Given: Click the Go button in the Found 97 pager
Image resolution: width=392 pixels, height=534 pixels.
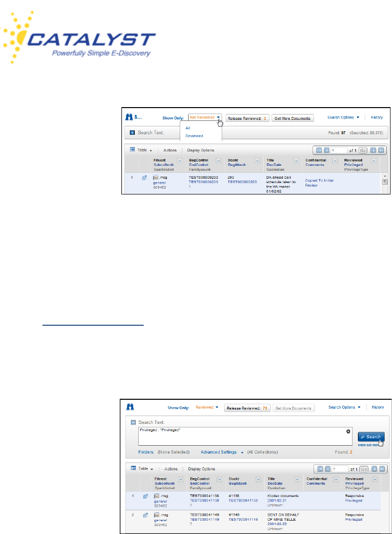Looking at the screenshot, I should click(x=363, y=150).
